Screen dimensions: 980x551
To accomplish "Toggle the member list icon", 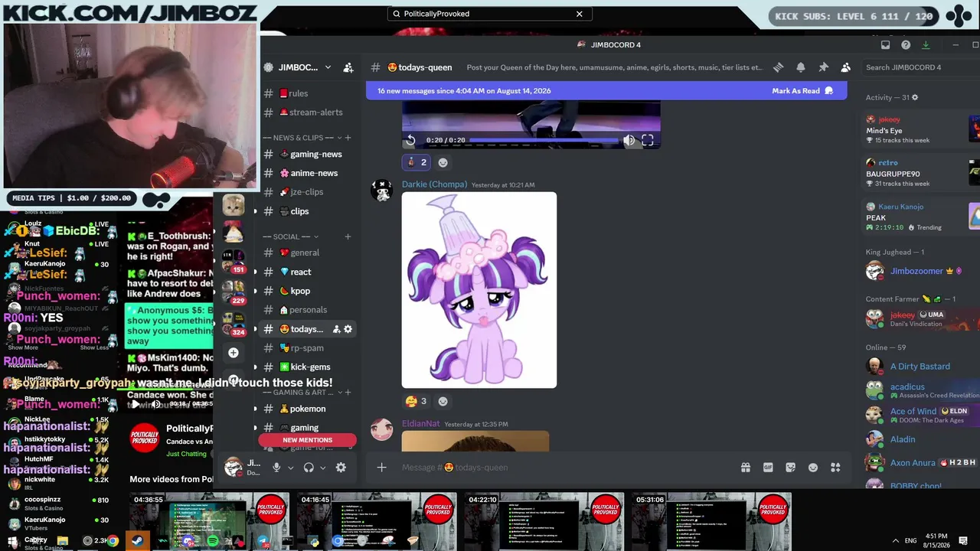I will [x=845, y=67].
